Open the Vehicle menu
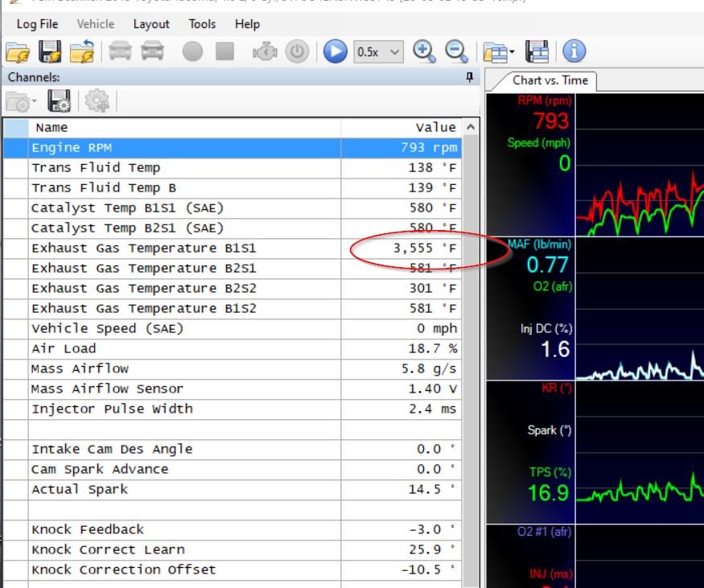This screenshot has width=704, height=588. [96, 24]
